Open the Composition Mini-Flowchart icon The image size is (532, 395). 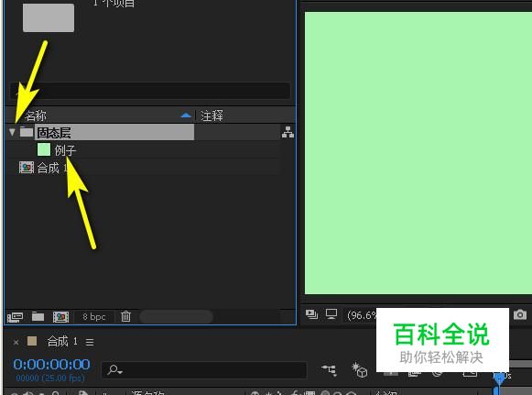pyautogui.click(x=329, y=370)
